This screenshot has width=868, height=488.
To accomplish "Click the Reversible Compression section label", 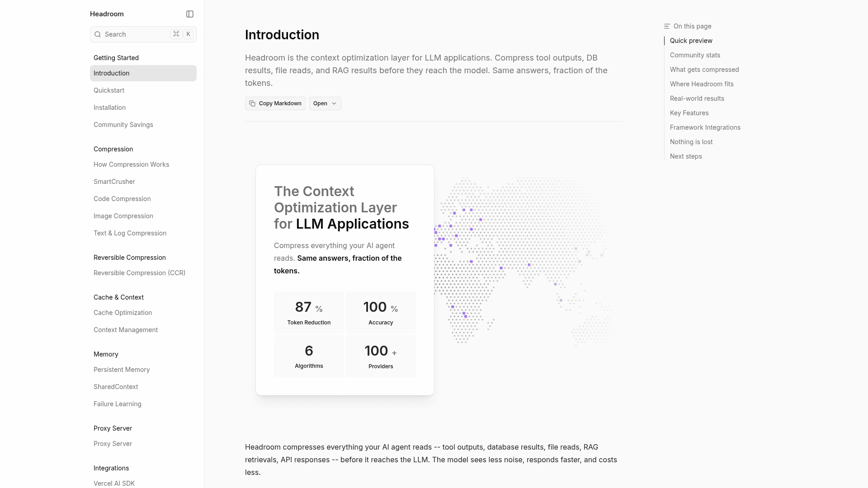I will pos(130,258).
